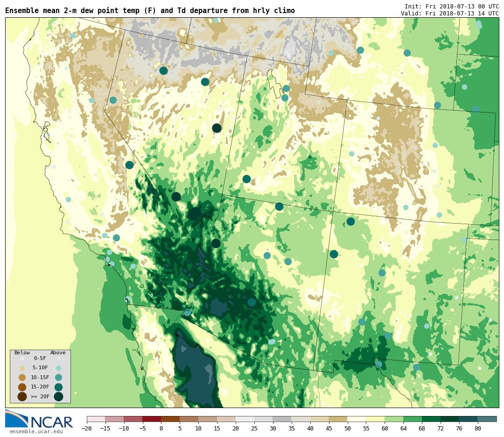Screen dimensions: 504x437
Task: Pick the colorbar swatch between 68 and 72
Action: (432, 419)
